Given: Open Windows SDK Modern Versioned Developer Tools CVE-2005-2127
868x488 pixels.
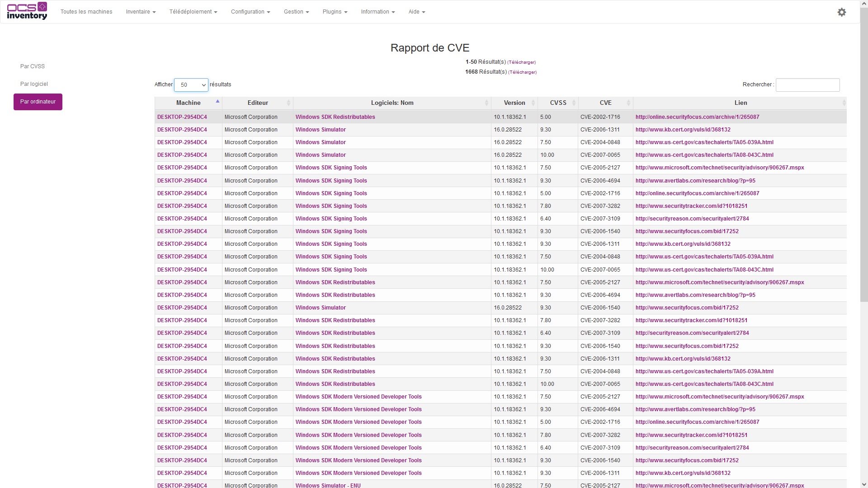Looking at the screenshot, I should coord(359,397).
